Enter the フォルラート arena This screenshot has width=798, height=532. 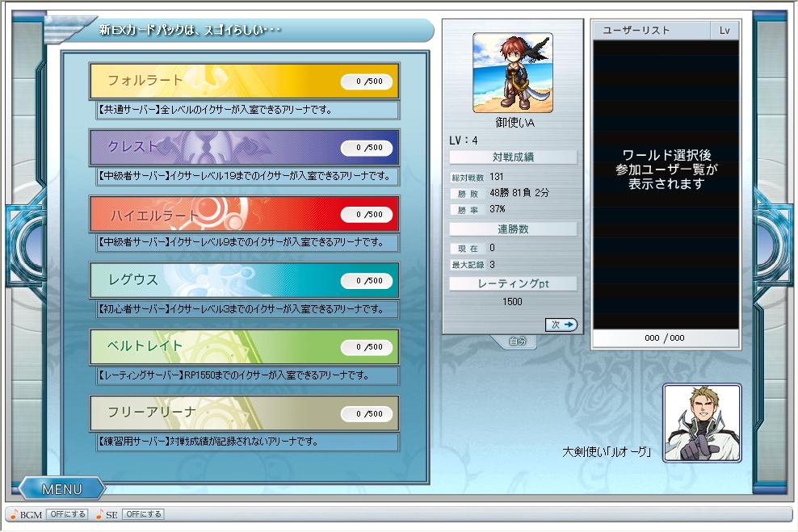click(x=244, y=81)
